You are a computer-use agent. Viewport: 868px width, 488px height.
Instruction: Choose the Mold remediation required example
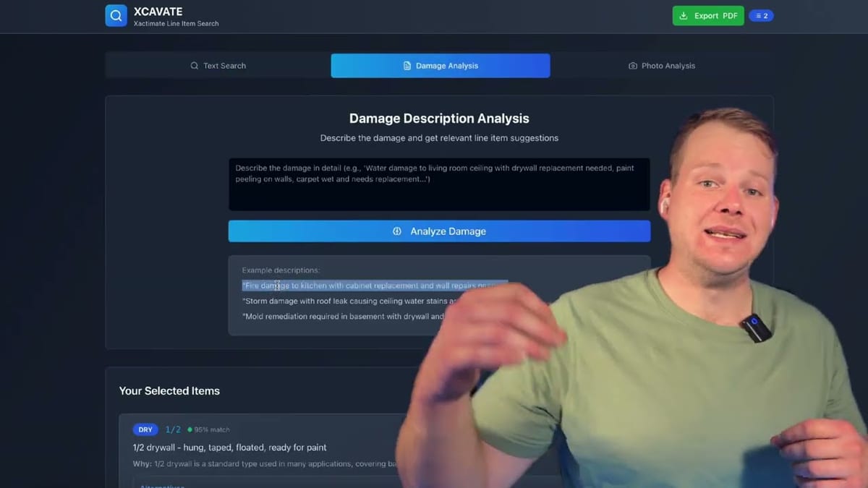(x=343, y=316)
